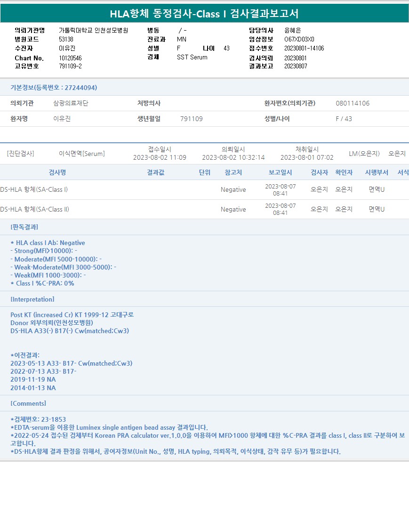Select previous result '2019-11-19 NA'
This screenshot has width=409, height=532.
point(33,379)
